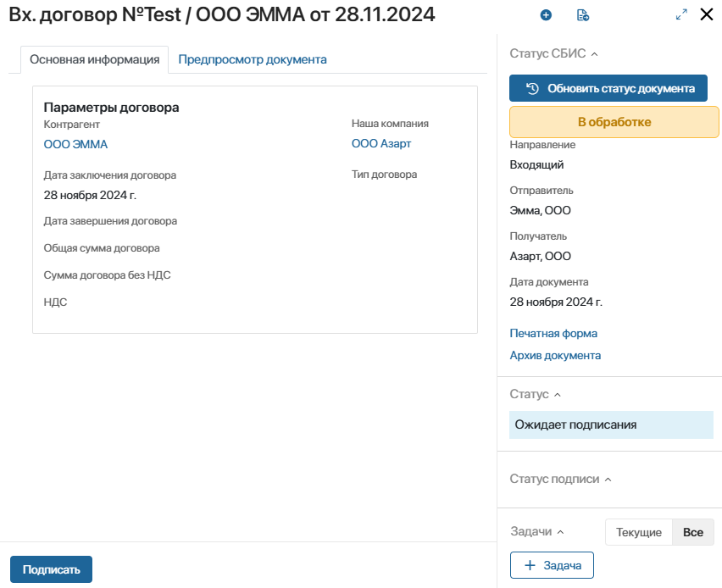Image resolution: width=722 pixels, height=588 pixels.
Task: Open company link ООО Азарт
Action: pyautogui.click(x=380, y=143)
